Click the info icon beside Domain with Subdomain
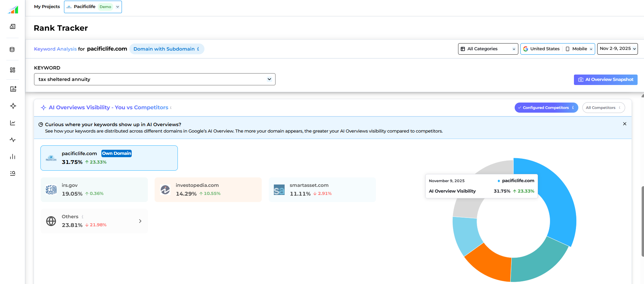The image size is (644, 284). tap(198, 49)
